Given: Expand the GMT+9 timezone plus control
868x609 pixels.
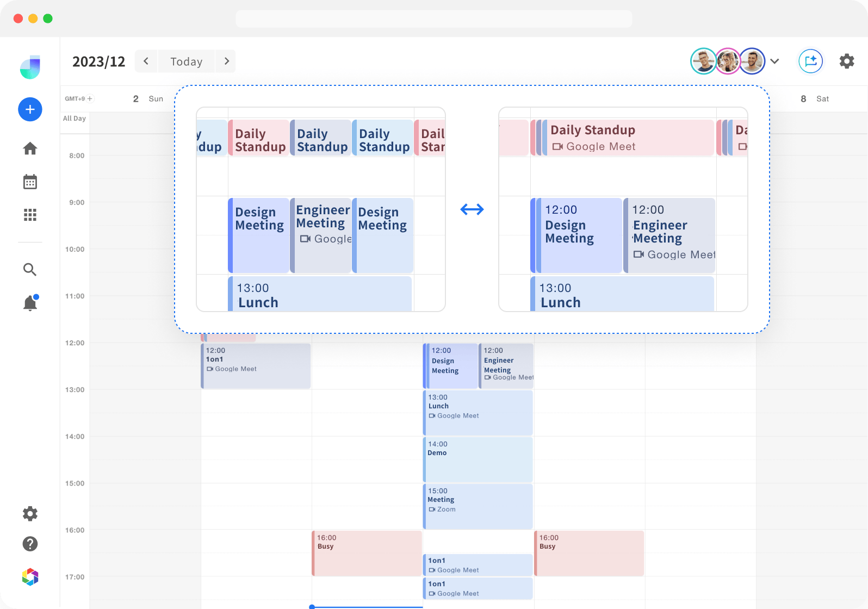Looking at the screenshot, I should [90, 98].
